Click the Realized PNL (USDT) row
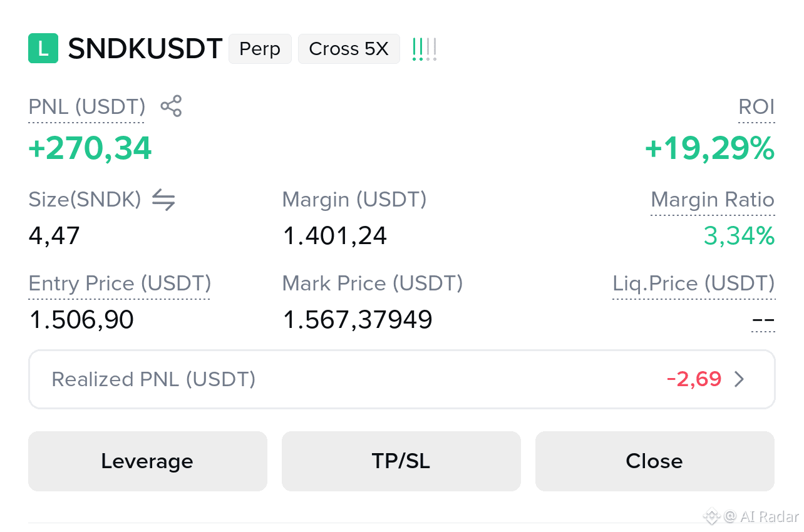This screenshot has height=532, width=804. (402, 379)
